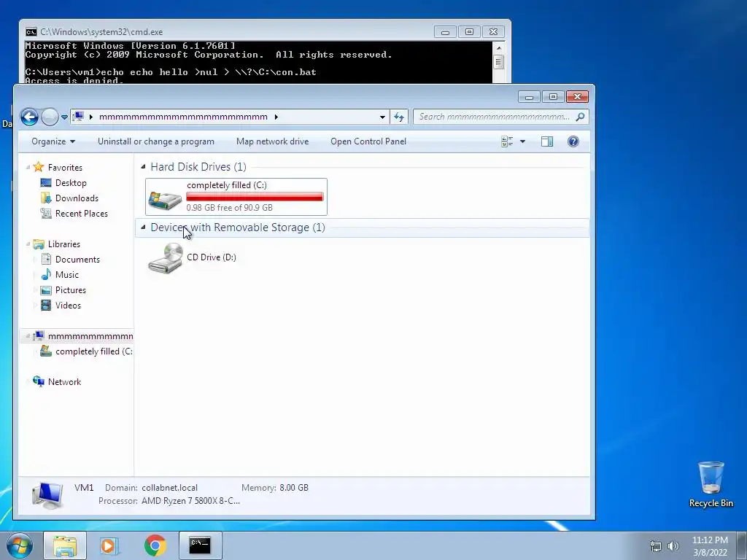The image size is (747, 560).
Task: Select the completely filled (C:) drive tile
Action: coord(236,197)
